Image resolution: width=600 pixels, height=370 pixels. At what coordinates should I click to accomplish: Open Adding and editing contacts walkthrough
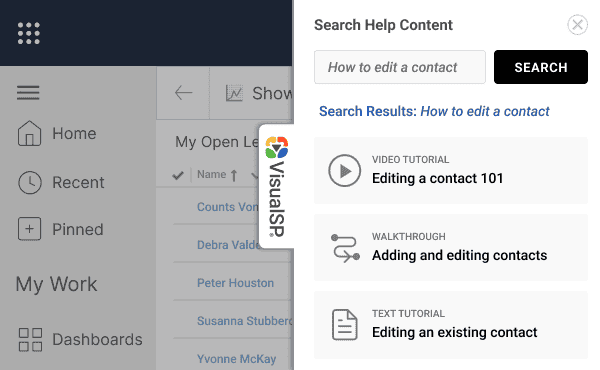click(451, 248)
